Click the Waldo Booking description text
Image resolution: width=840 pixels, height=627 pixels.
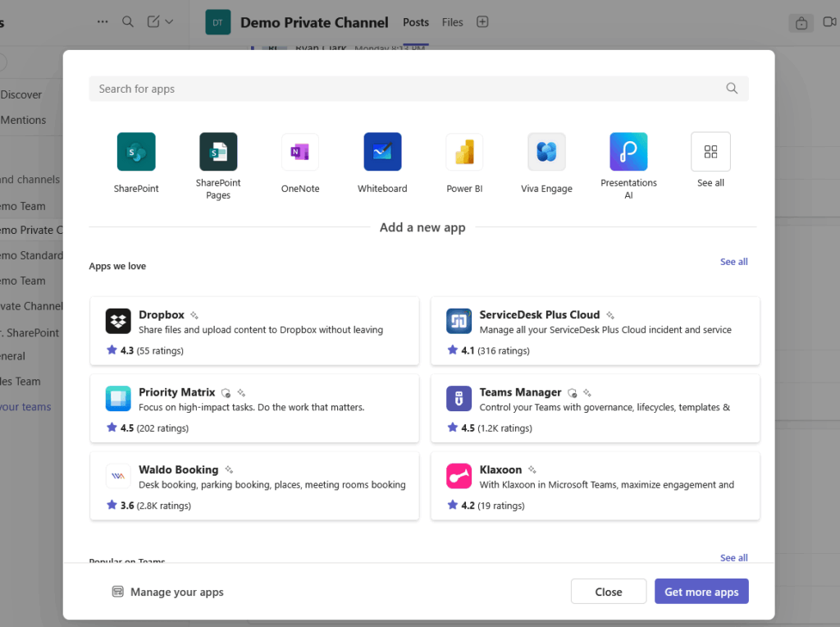(x=272, y=484)
